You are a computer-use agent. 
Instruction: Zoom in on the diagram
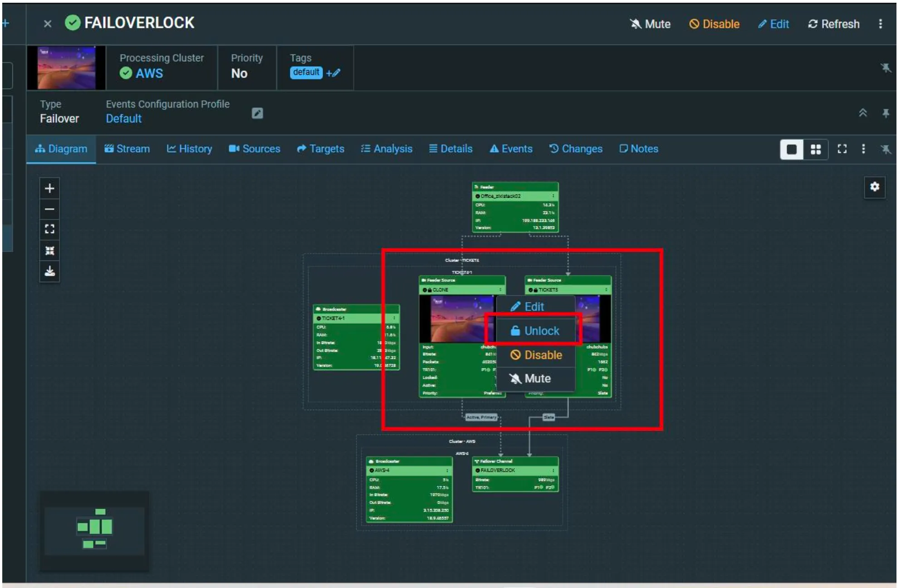click(50, 188)
